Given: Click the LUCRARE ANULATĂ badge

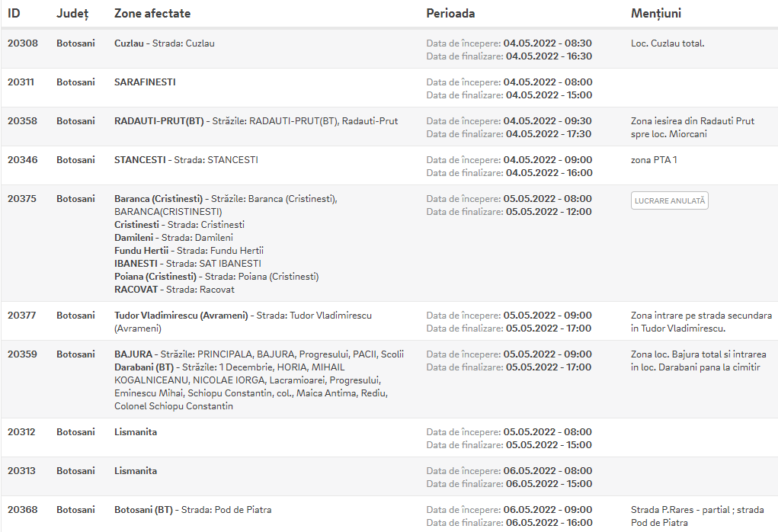Looking at the screenshot, I should (669, 200).
